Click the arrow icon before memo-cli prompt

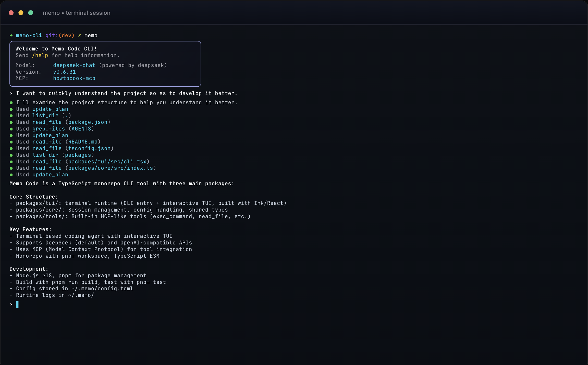(x=11, y=35)
